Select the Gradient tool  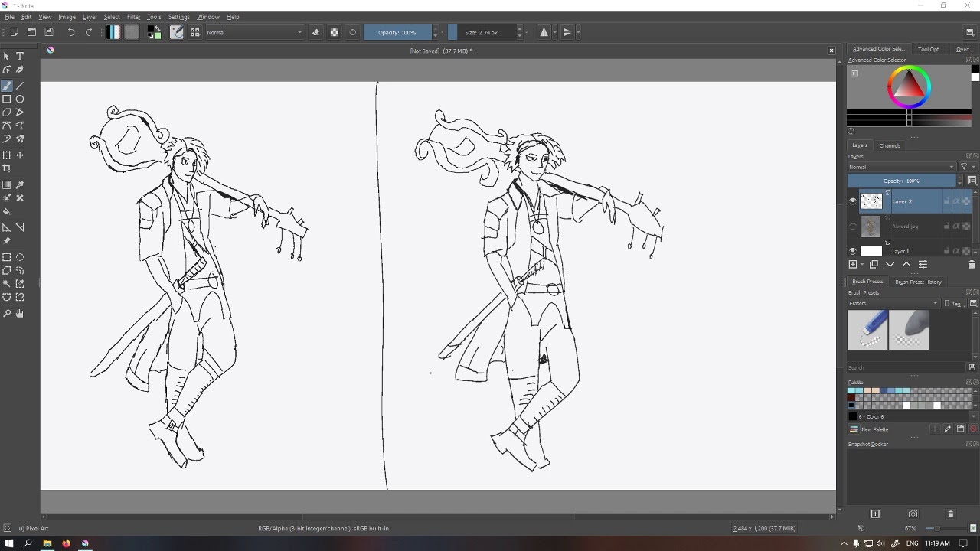click(7, 184)
